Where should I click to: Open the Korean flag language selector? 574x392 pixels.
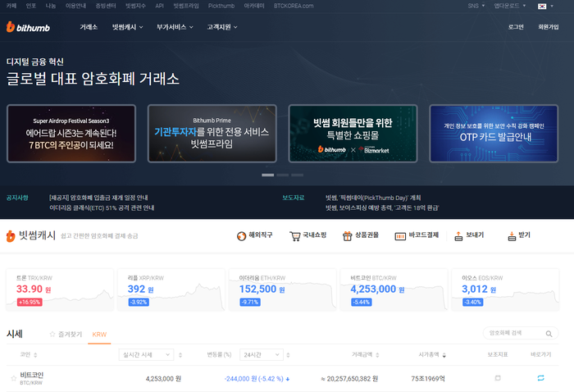[x=545, y=6]
